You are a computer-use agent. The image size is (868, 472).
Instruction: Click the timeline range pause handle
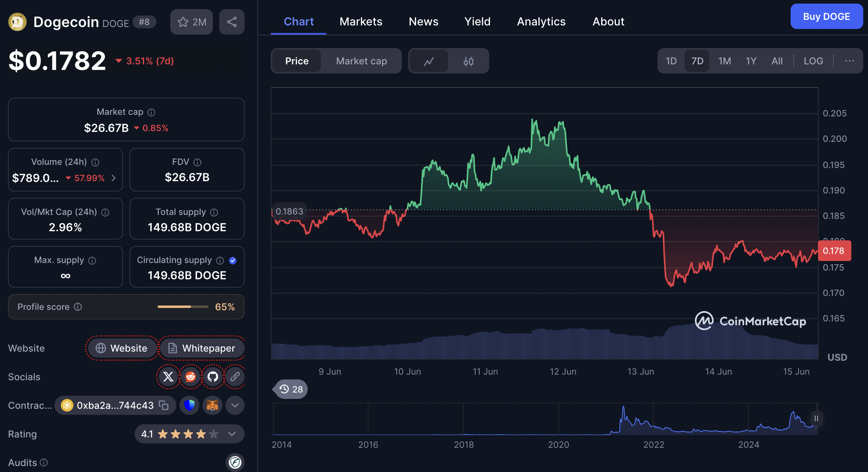816,418
